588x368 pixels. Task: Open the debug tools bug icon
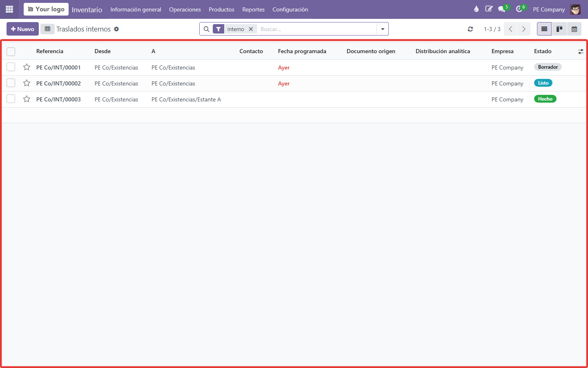pos(476,9)
